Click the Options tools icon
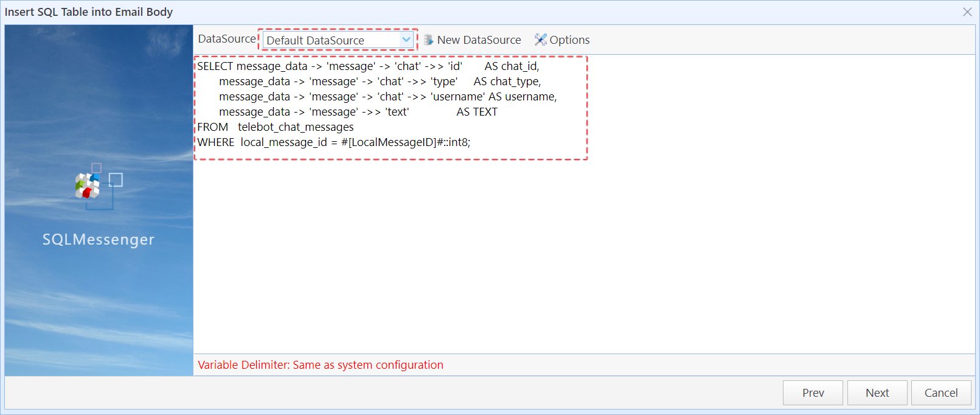Image resolution: width=980 pixels, height=415 pixels. tap(540, 40)
